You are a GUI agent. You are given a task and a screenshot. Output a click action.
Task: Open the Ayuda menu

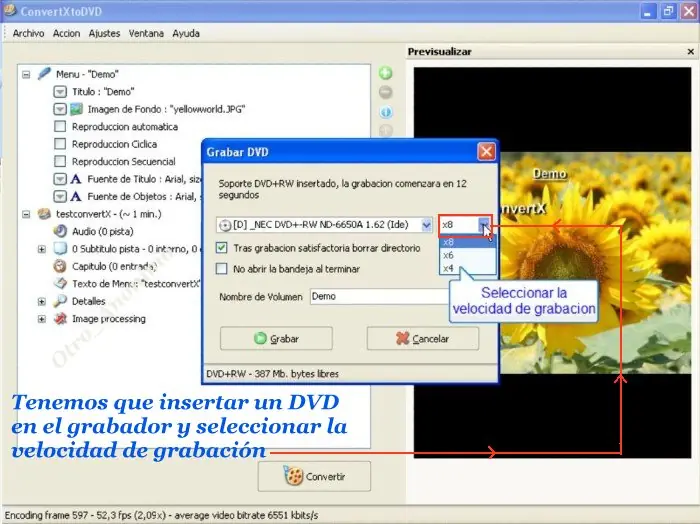coord(186,33)
